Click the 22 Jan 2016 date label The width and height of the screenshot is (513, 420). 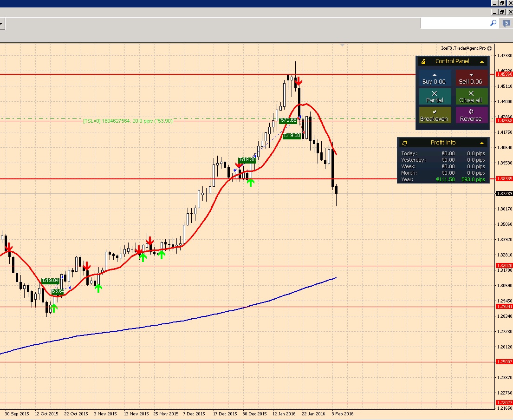coord(313,414)
